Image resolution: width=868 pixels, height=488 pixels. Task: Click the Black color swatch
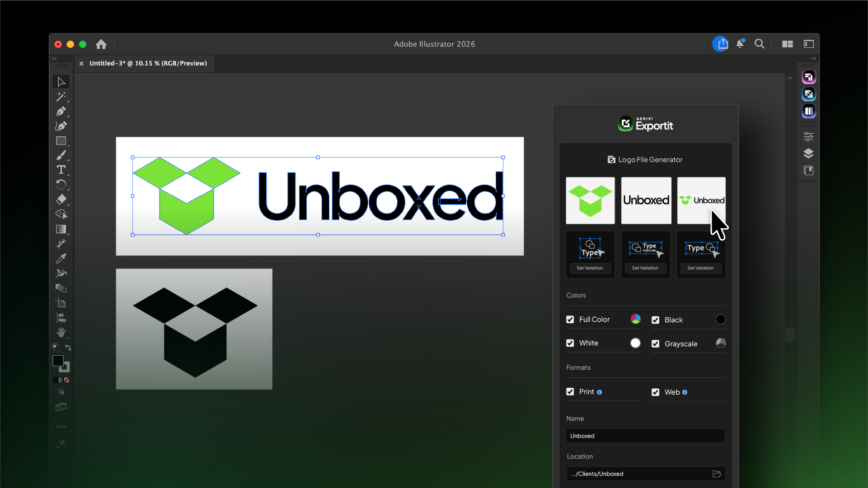(x=721, y=320)
